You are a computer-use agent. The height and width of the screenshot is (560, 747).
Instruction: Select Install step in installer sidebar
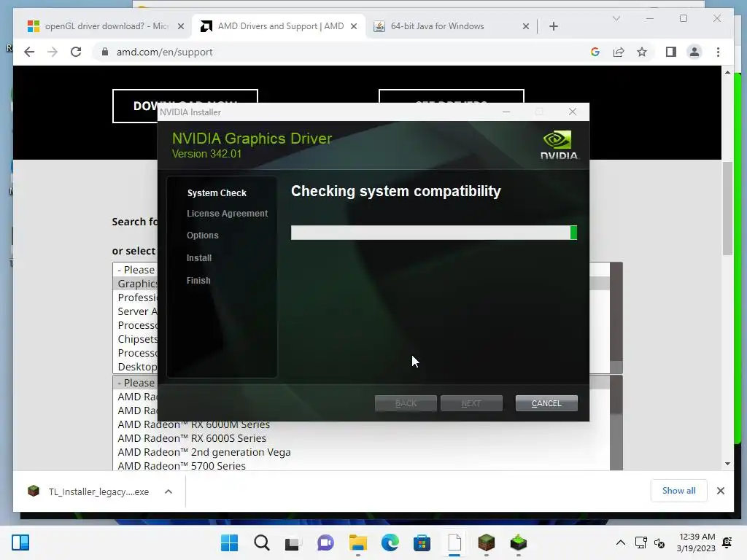coord(199,257)
